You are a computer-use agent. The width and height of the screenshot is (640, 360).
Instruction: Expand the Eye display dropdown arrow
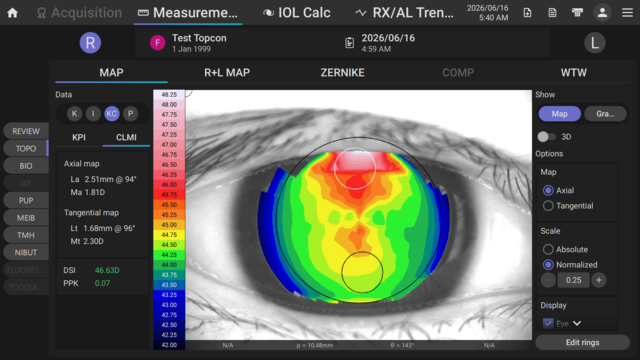577,323
